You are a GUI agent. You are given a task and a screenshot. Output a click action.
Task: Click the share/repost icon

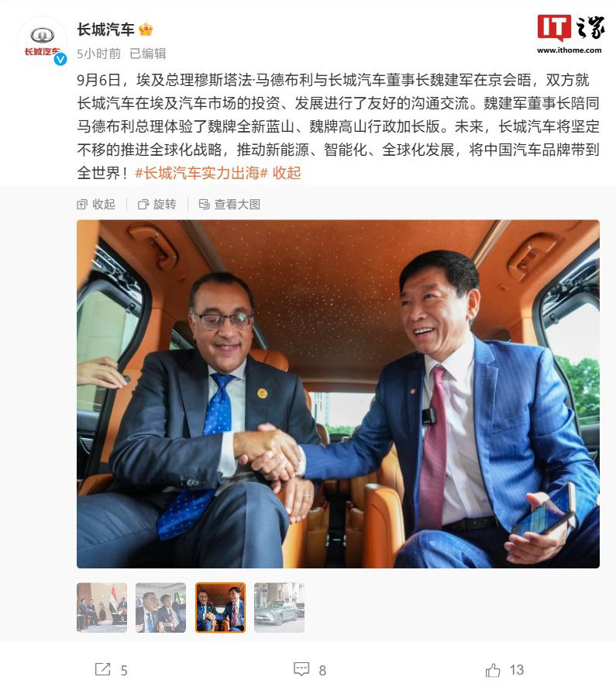103,669
